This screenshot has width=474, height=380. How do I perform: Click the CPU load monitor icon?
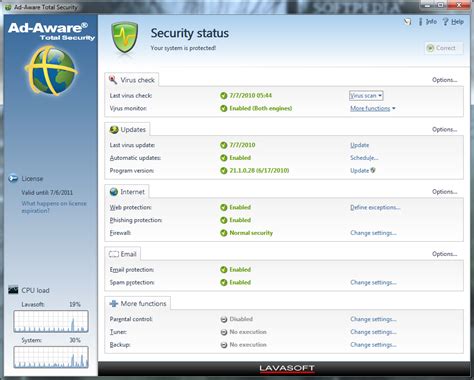[13, 290]
